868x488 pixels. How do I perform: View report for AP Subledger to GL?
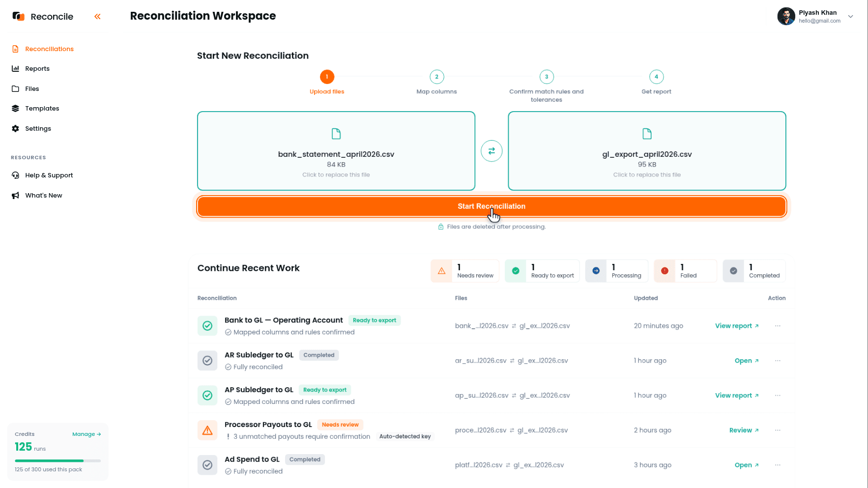pos(737,395)
